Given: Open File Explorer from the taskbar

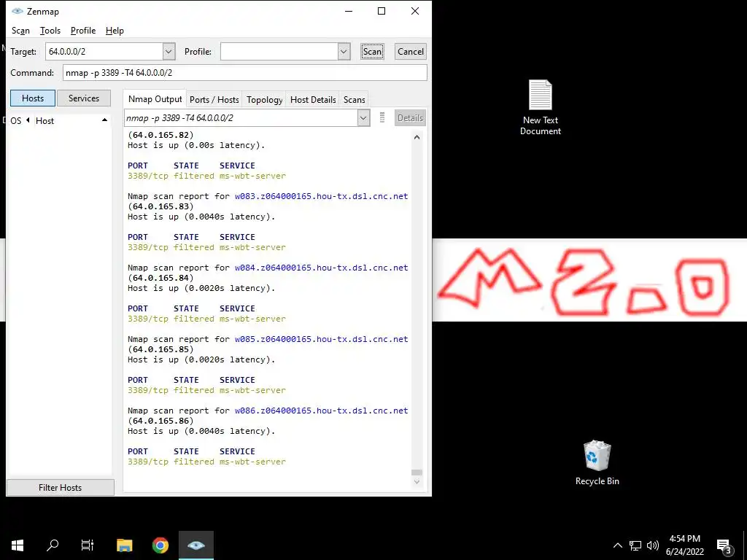Looking at the screenshot, I should pyautogui.click(x=124, y=545).
